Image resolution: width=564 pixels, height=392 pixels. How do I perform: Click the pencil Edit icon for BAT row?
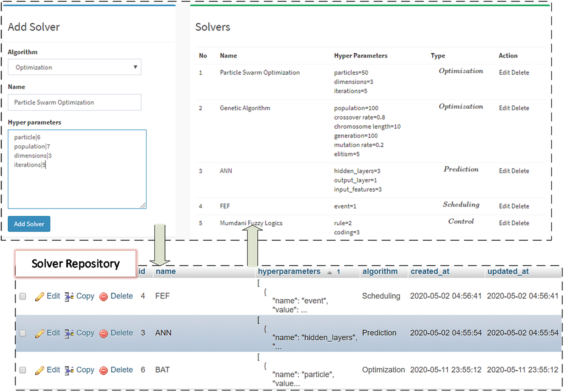(40, 371)
